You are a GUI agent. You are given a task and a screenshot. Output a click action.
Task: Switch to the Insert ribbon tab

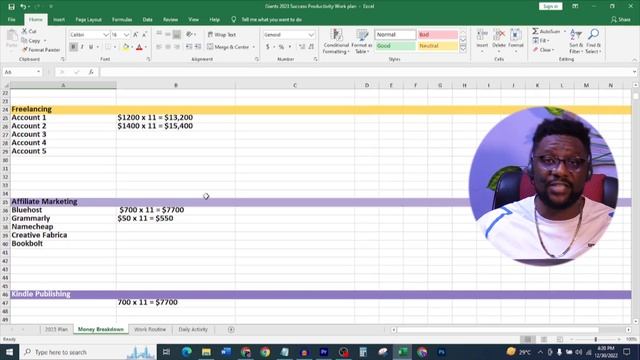59,20
